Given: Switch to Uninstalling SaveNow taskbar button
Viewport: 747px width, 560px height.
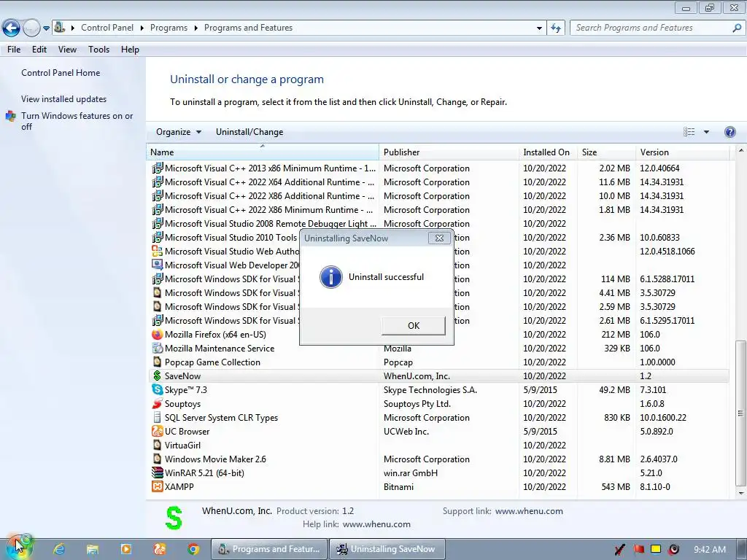Looking at the screenshot, I should (388, 549).
